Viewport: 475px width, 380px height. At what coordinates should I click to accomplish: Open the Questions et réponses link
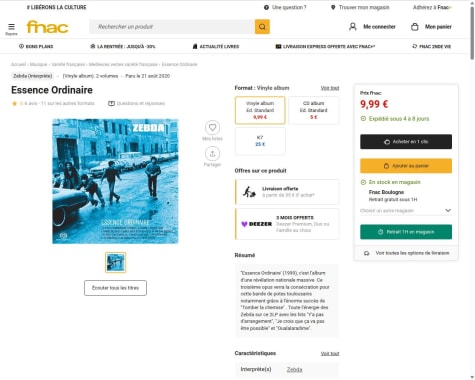pyautogui.click(x=141, y=103)
